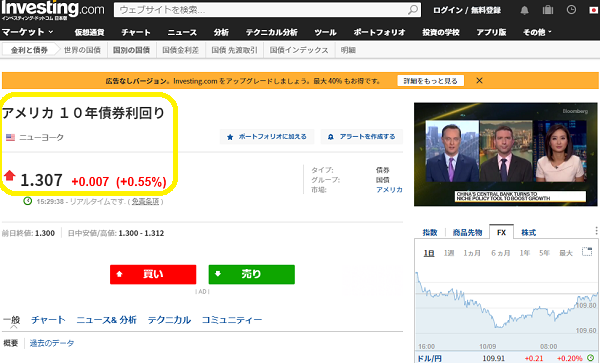The image size is (600, 363).
Task: Open the マーケット dropdown menu
Action: pyautogui.click(x=28, y=32)
